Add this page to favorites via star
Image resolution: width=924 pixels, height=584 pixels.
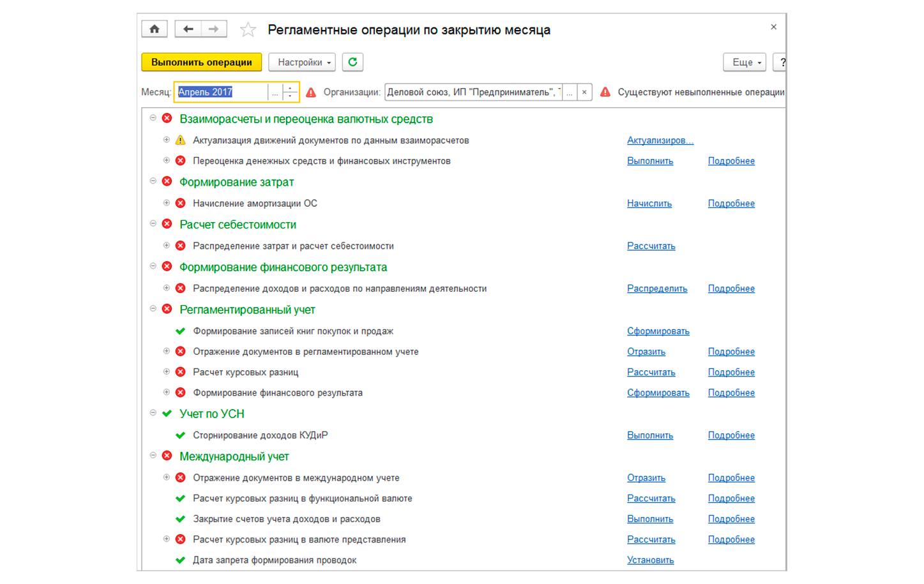[248, 28]
